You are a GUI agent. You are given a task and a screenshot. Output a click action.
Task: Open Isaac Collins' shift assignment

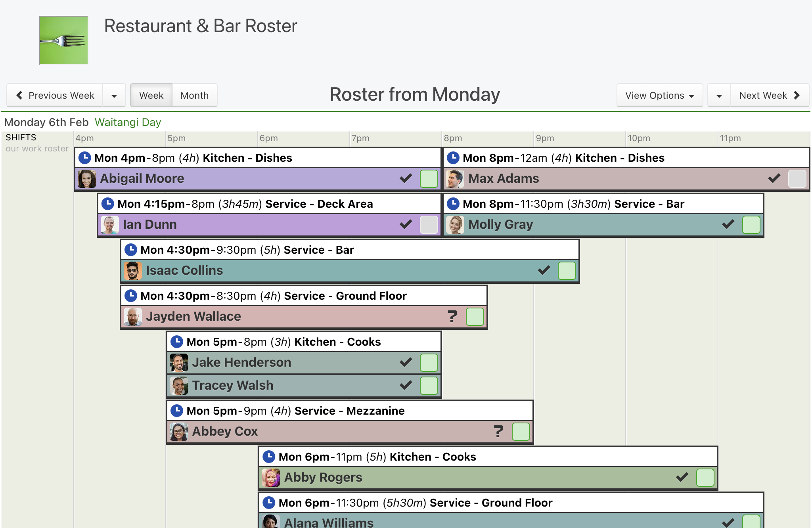[x=350, y=271]
